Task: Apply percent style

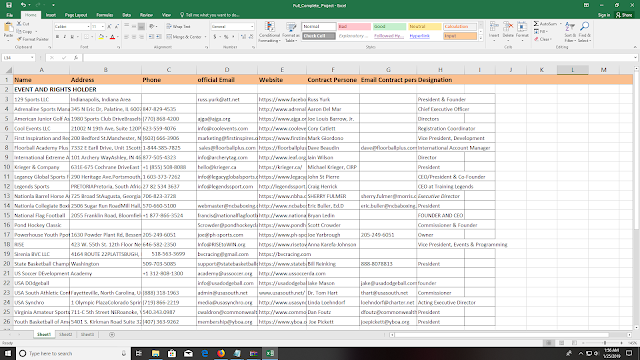Action: click(x=226, y=37)
